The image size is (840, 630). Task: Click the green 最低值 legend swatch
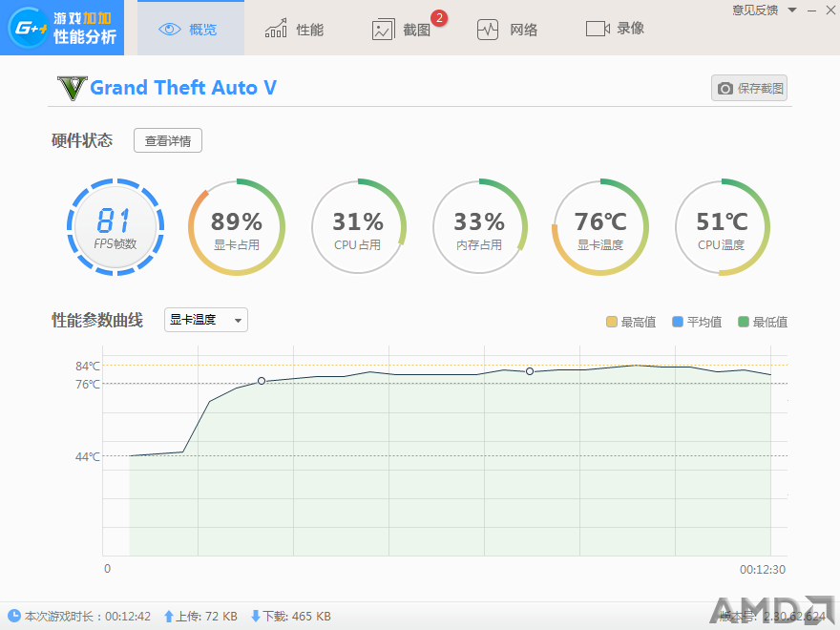click(x=744, y=322)
